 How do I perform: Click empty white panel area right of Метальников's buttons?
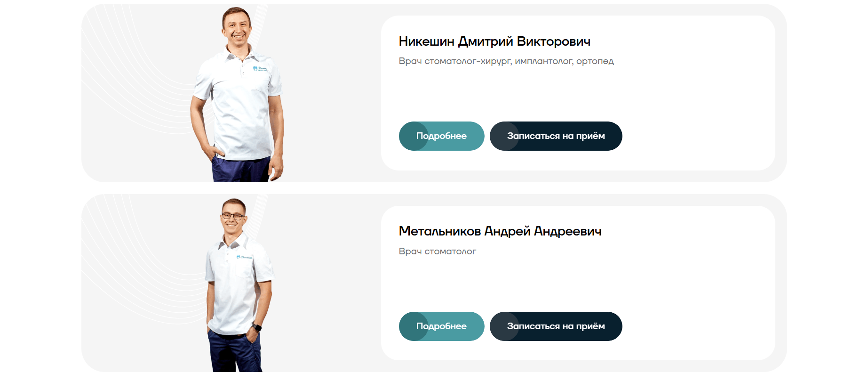click(696, 326)
